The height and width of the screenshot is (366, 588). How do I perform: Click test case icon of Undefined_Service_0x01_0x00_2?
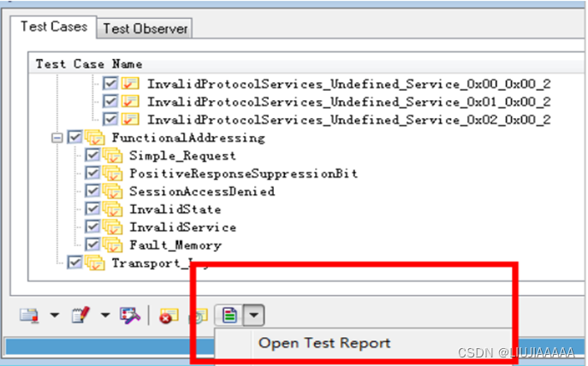coord(130,101)
